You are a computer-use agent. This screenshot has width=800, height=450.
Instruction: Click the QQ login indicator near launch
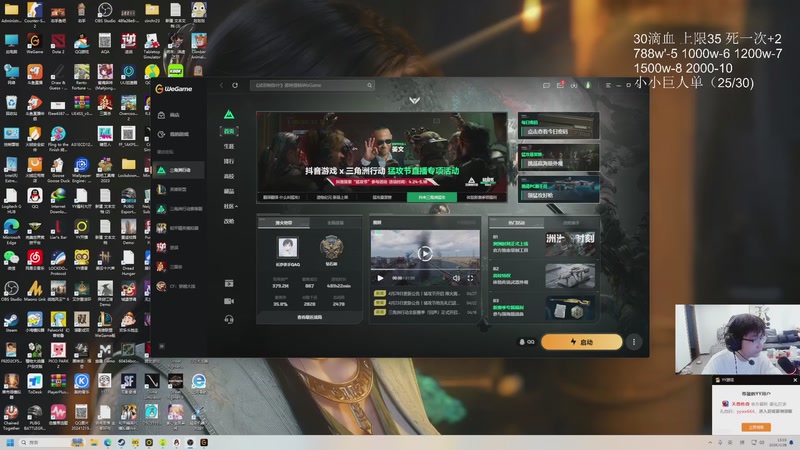point(527,342)
